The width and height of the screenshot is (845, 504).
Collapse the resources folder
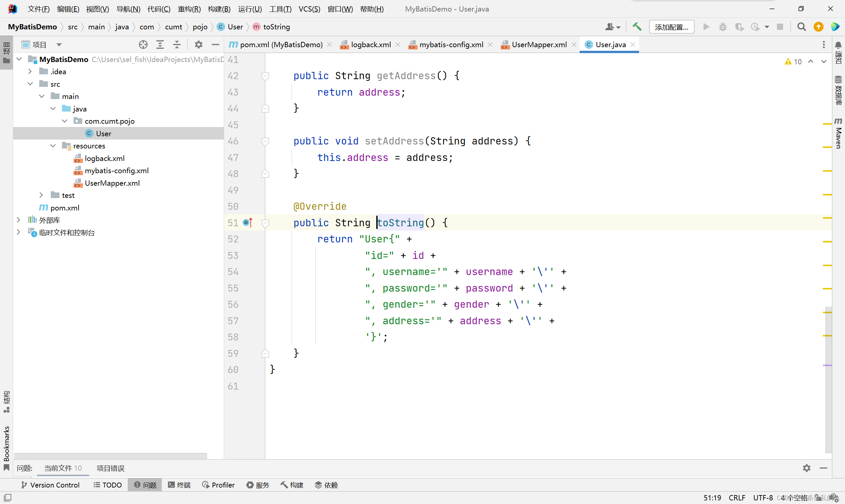coord(53,146)
